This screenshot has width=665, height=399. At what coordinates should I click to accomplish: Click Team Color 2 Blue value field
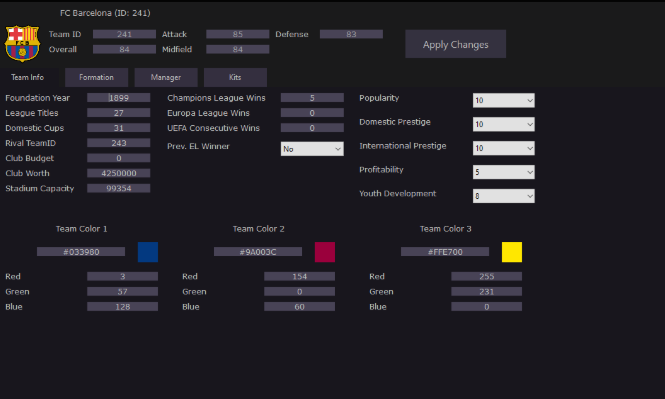pyautogui.click(x=299, y=307)
